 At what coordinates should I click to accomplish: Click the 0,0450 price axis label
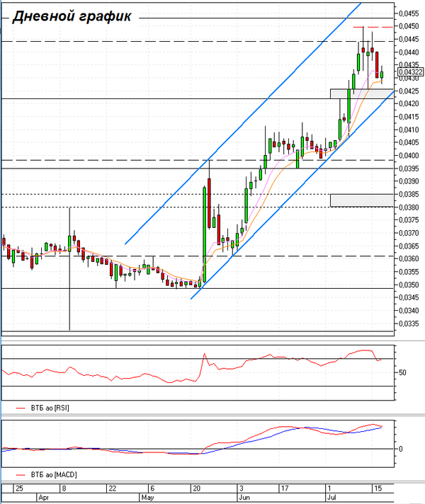[x=409, y=26]
